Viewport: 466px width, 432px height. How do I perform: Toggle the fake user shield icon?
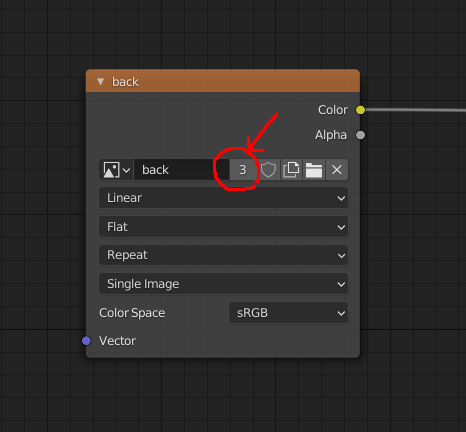(x=268, y=170)
